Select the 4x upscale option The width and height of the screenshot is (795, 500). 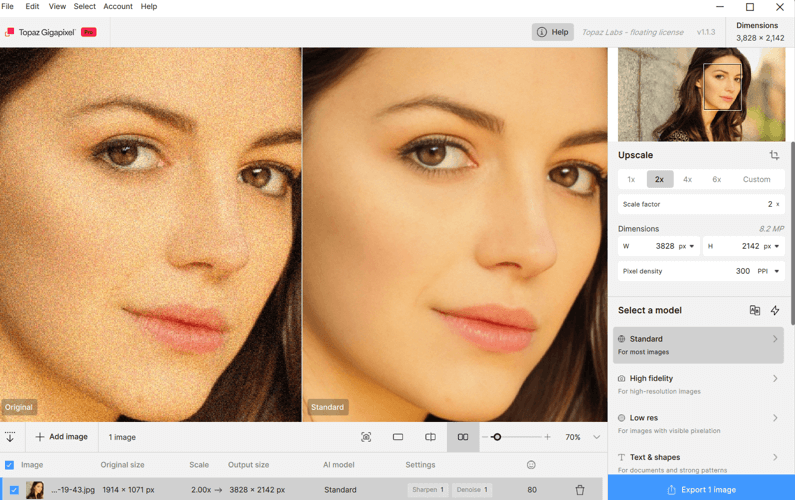pos(687,180)
